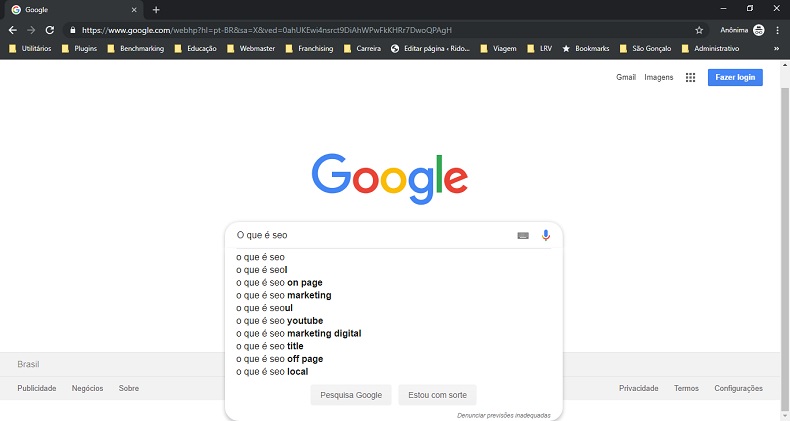The height and width of the screenshot is (421, 790).
Task: Open Chrome's three-dot menu
Action: [777, 30]
